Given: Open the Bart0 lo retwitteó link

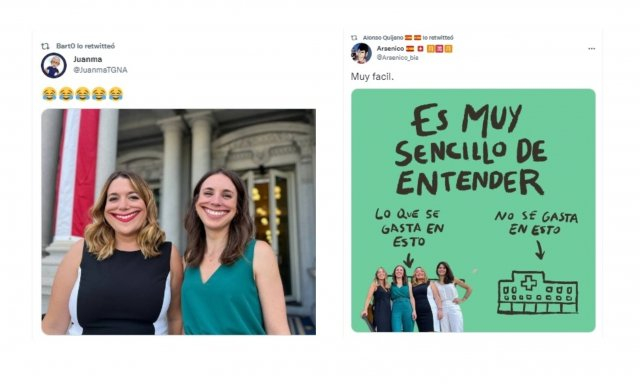Looking at the screenshot, I should [85, 46].
